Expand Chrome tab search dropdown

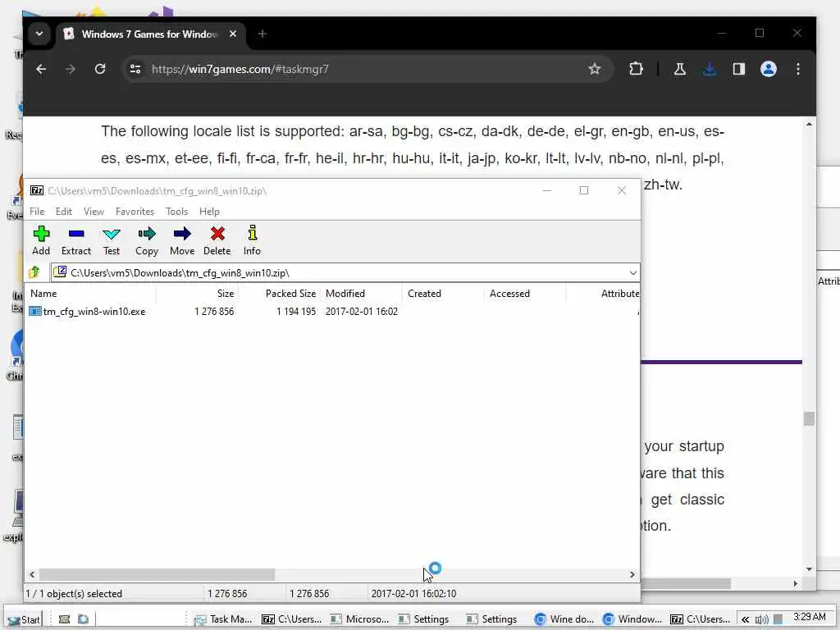tap(39, 34)
